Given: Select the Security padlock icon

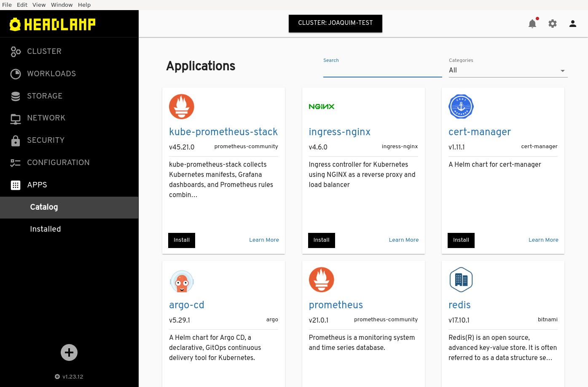Looking at the screenshot, I should pos(16,140).
